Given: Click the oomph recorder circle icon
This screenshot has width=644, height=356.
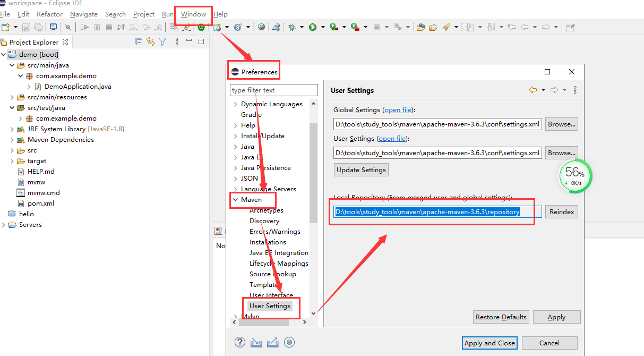Looking at the screenshot, I should coord(289,343).
